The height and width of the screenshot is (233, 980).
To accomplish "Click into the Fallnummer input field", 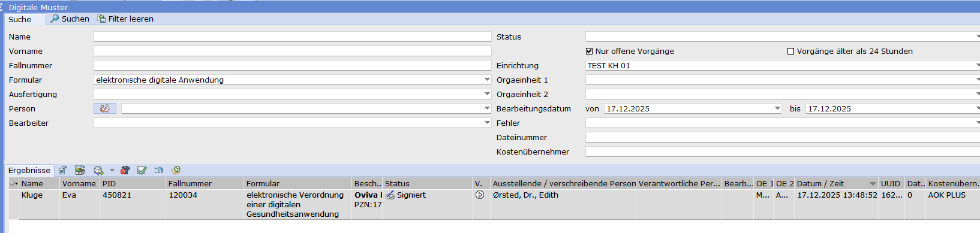I will [292, 65].
